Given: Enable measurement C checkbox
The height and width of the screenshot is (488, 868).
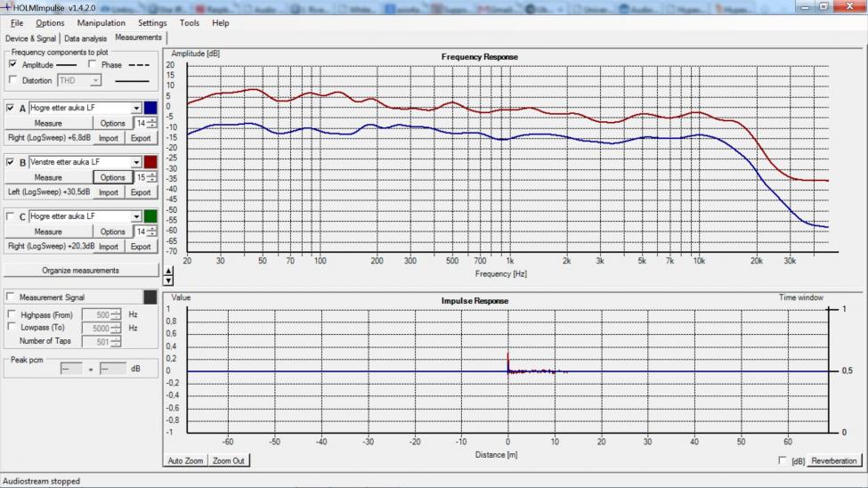Looking at the screenshot, I should pyautogui.click(x=11, y=216).
